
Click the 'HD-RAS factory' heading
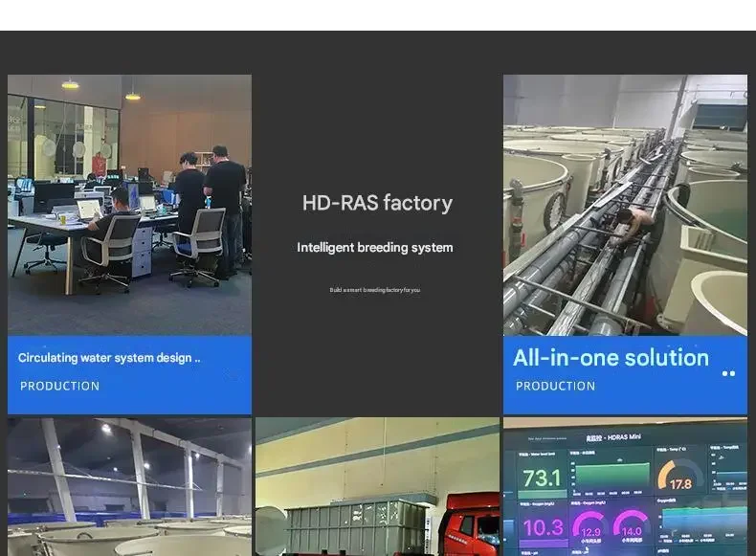(377, 203)
